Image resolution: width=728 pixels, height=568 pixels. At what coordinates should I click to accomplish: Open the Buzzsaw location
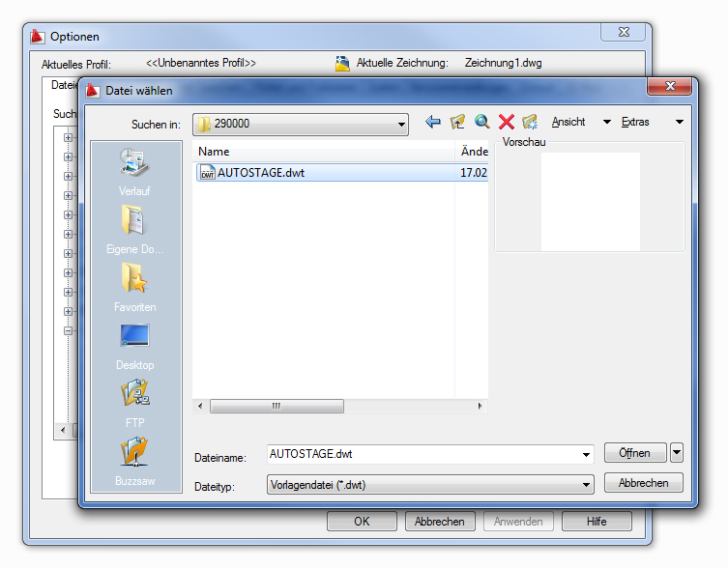coord(134,461)
